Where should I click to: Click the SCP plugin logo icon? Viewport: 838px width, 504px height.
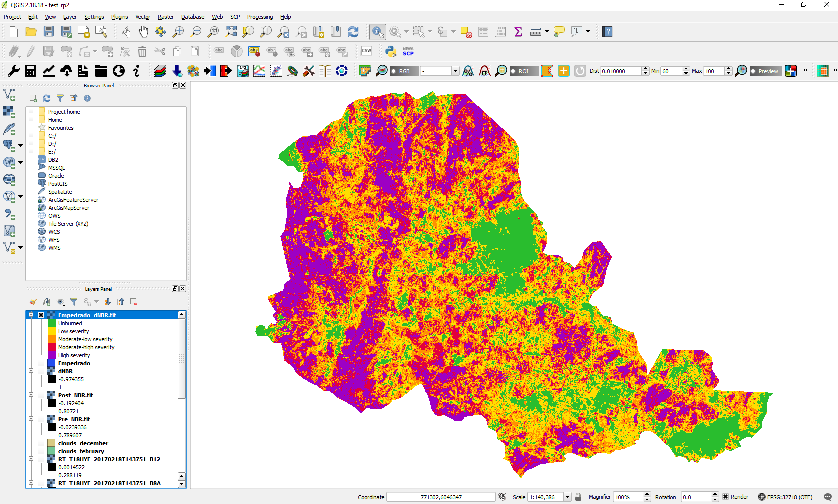point(408,51)
